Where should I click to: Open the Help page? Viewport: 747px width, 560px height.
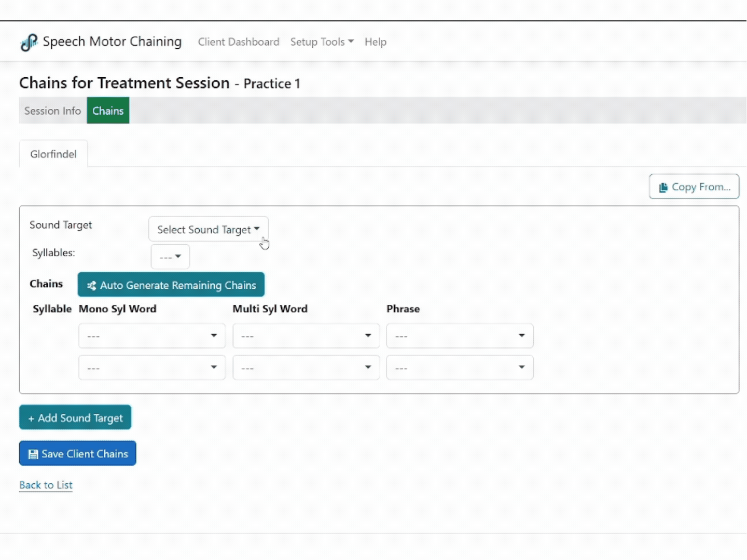coord(376,42)
